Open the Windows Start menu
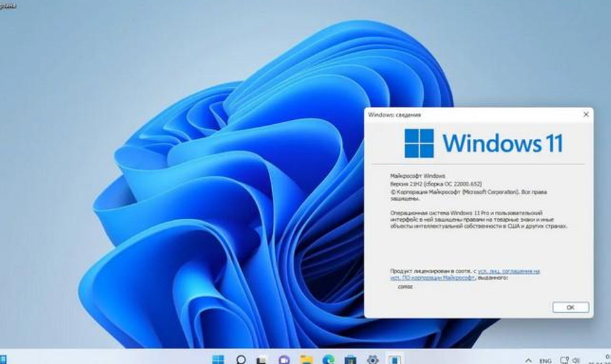The width and height of the screenshot is (611, 364). pos(218,359)
